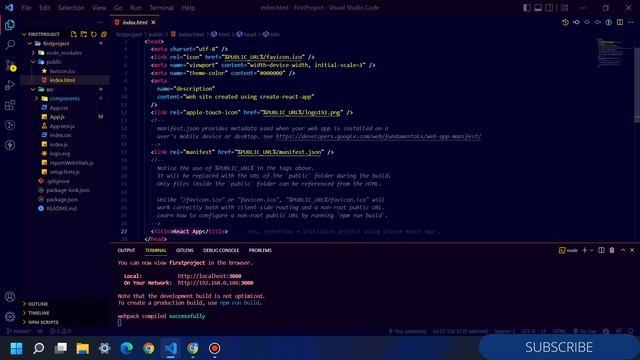Open the Accounts menu icon

point(10,297)
